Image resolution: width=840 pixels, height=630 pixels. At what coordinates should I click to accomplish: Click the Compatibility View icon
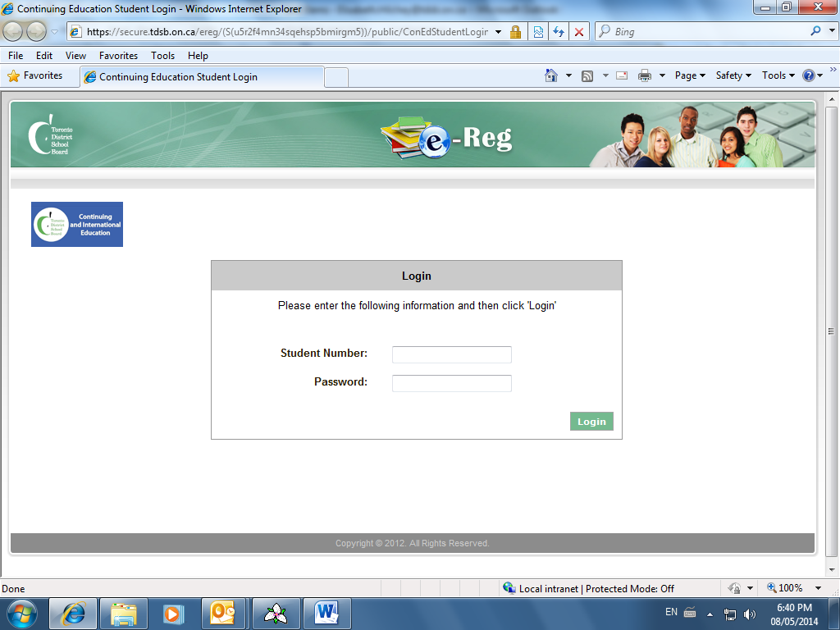pos(538,32)
